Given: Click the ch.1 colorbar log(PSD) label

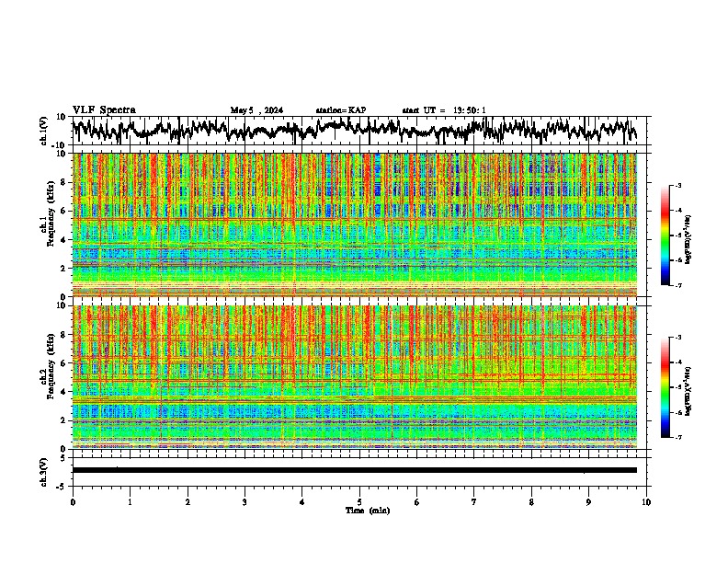Looking at the screenshot, I should point(688,240).
